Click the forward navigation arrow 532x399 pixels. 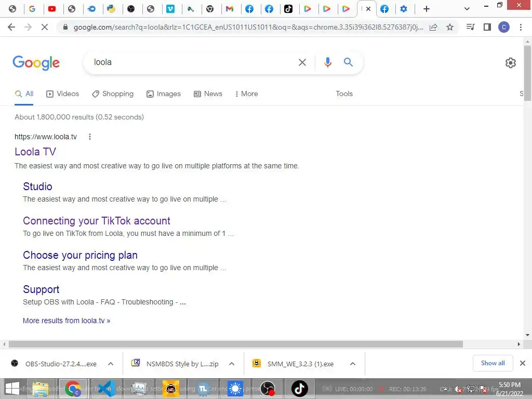coord(28,27)
